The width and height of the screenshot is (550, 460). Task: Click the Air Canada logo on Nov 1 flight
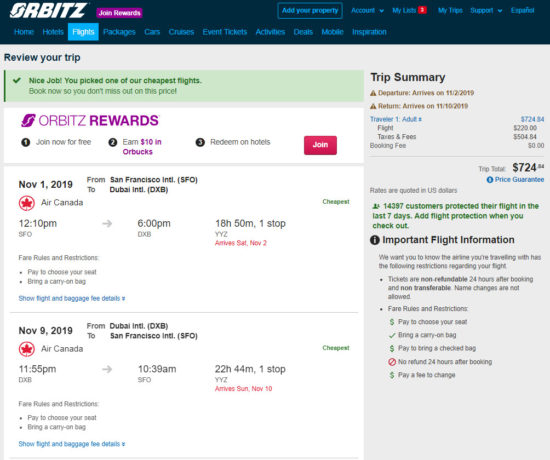[27, 203]
